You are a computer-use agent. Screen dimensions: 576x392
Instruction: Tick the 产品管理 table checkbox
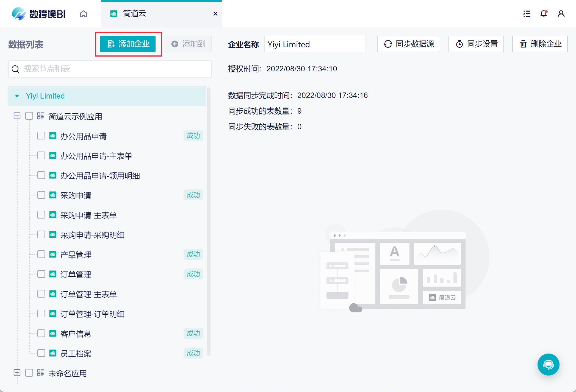pos(41,254)
